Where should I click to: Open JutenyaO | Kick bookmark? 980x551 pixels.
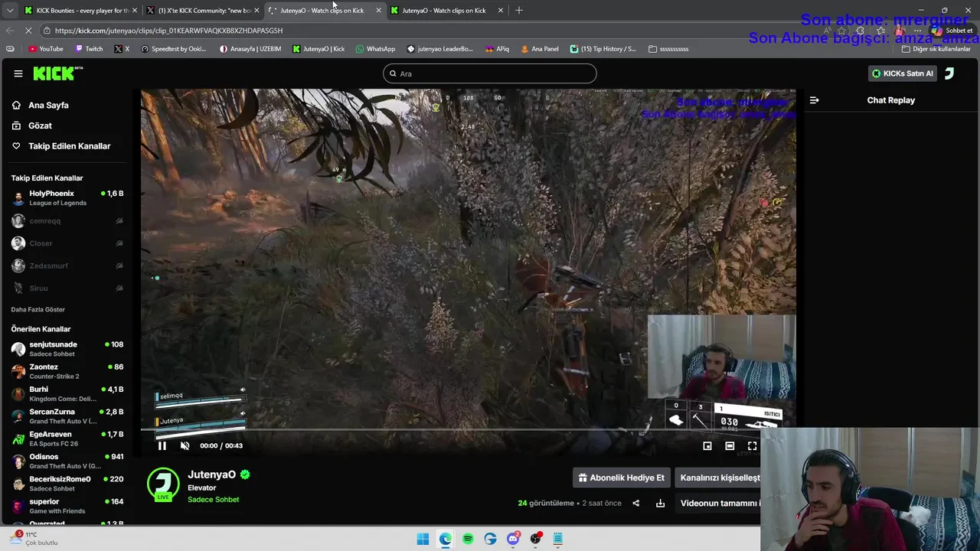[x=318, y=49]
